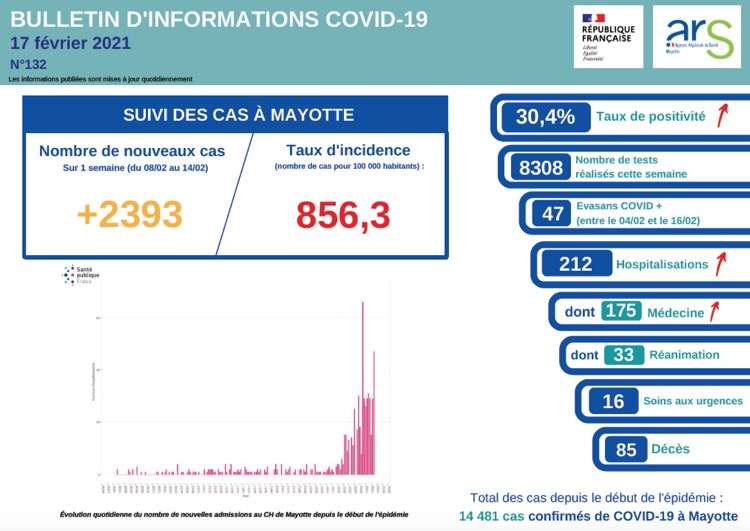
Task: Click the République Française logo
Action: [608, 37]
